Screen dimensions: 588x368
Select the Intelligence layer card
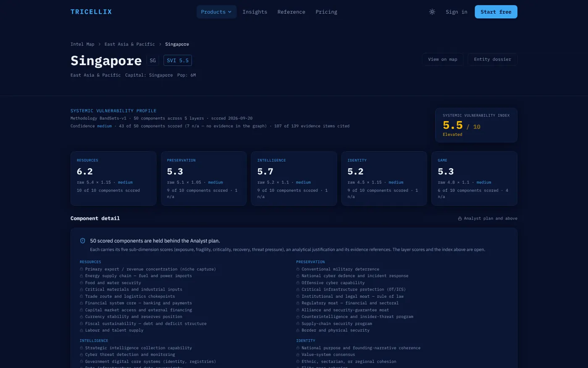click(294, 178)
